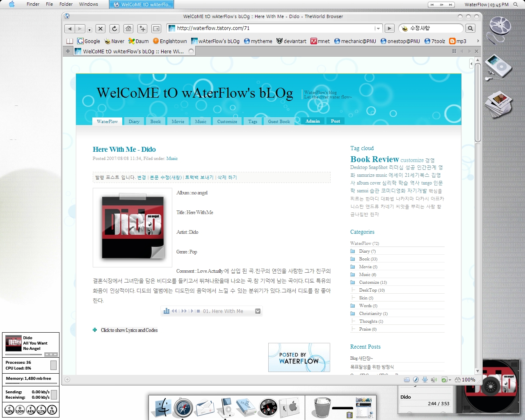
Task: Click the Post button in blog header
Action: (x=336, y=121)
